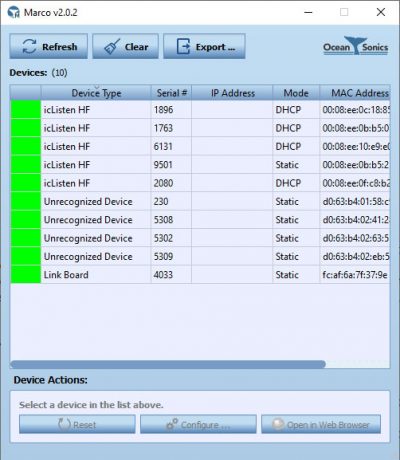
Task: Click the IP Address column header
Action: pyautogui.click(x=232, y=93)
